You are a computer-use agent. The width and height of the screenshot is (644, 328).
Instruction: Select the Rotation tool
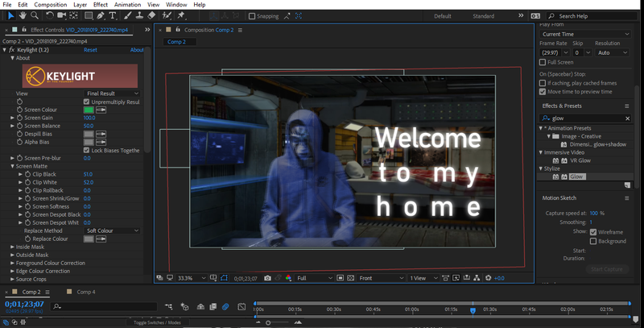(50, 15)
